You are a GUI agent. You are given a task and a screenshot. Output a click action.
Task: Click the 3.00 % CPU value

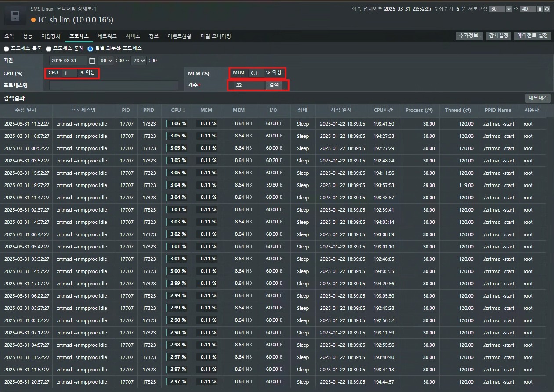(x=178, y=271)
